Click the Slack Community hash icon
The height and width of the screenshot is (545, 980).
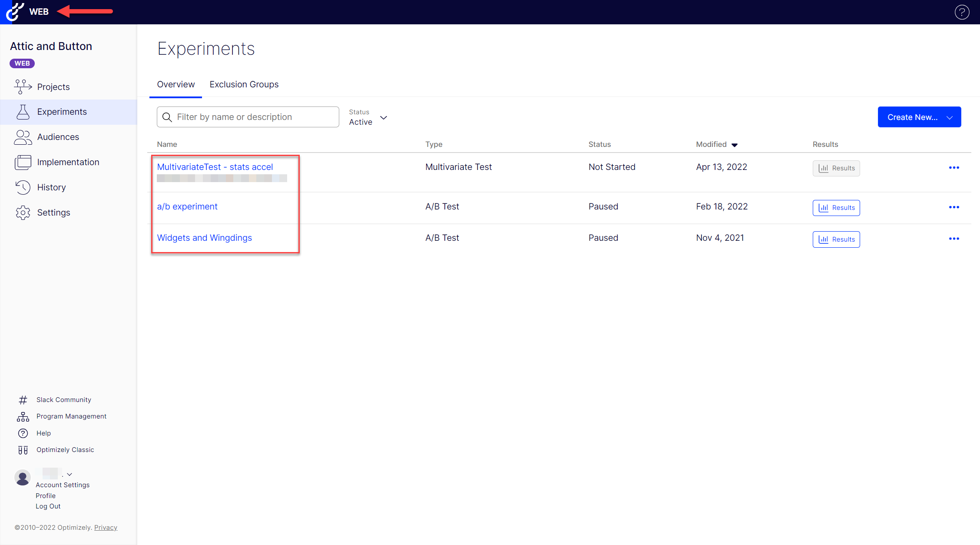click(x=23, y=400)
